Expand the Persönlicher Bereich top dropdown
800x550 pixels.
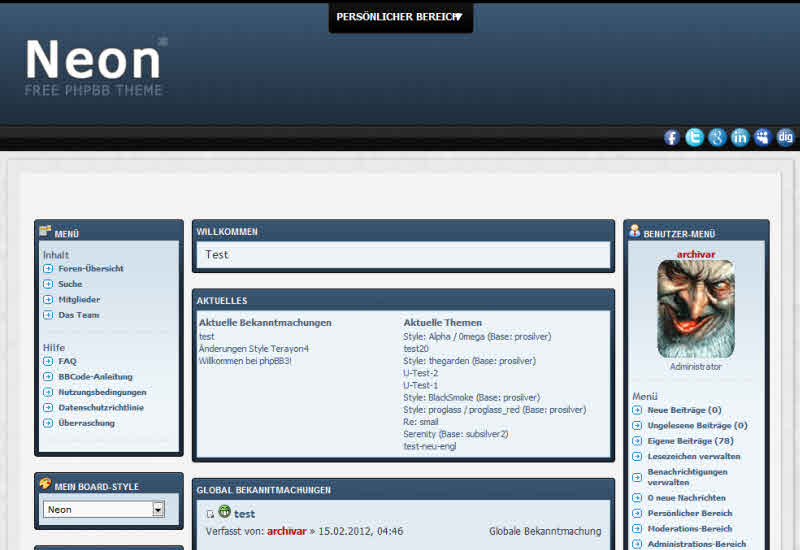pos(400,17)
